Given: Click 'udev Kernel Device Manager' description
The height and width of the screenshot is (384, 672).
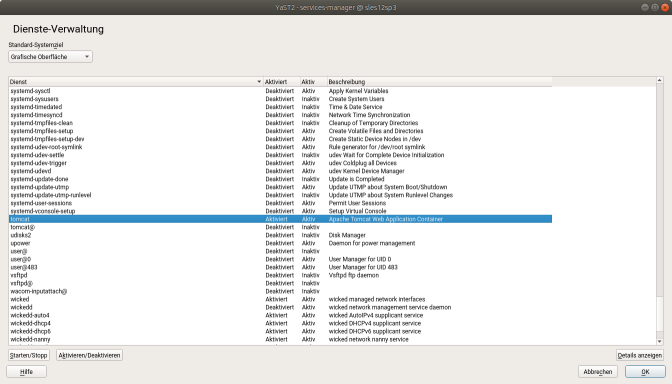Looking at the screenshot, I should coord(366,171).
